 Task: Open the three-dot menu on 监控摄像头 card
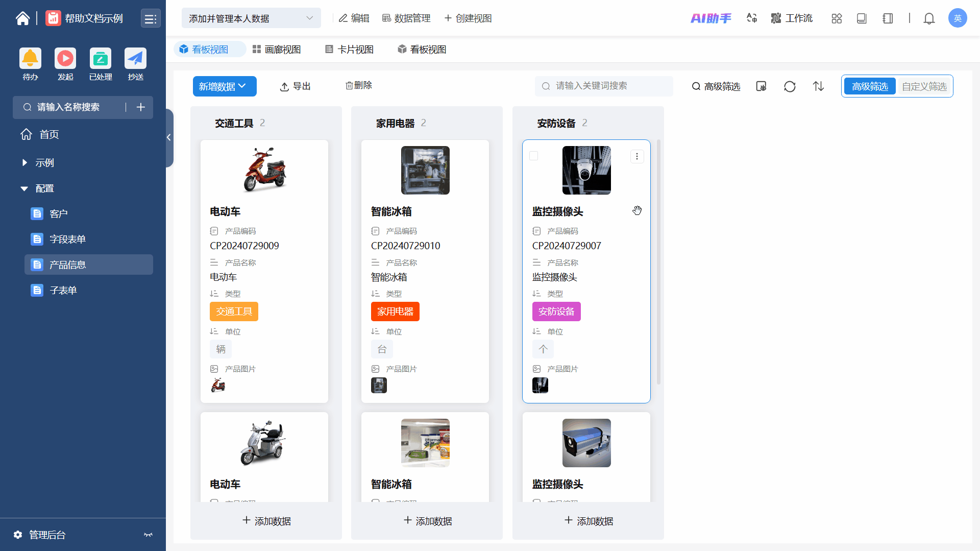pyautogui.click(x=636, y=156)
